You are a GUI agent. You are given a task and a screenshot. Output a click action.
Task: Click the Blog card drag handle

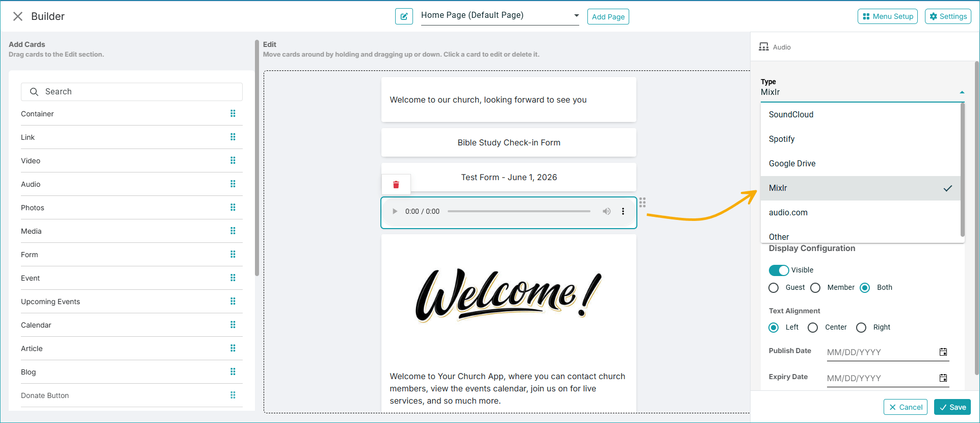pos(233,371)
